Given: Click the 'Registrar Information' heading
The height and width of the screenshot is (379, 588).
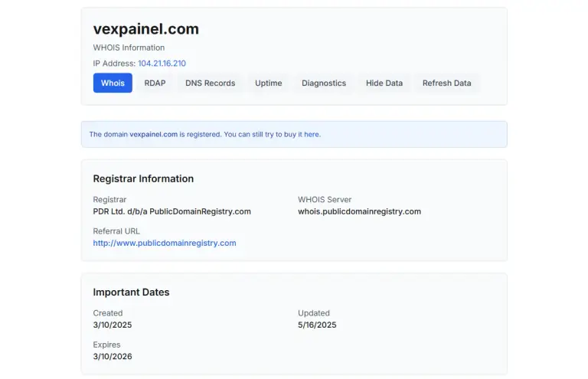Looking at the screenshot, I should click(143, 179).
